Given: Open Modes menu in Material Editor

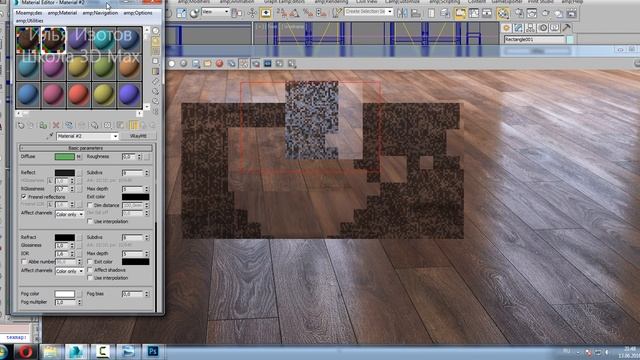Looking at the screenshot, I should pyautogui.click(x=29, y=13).
